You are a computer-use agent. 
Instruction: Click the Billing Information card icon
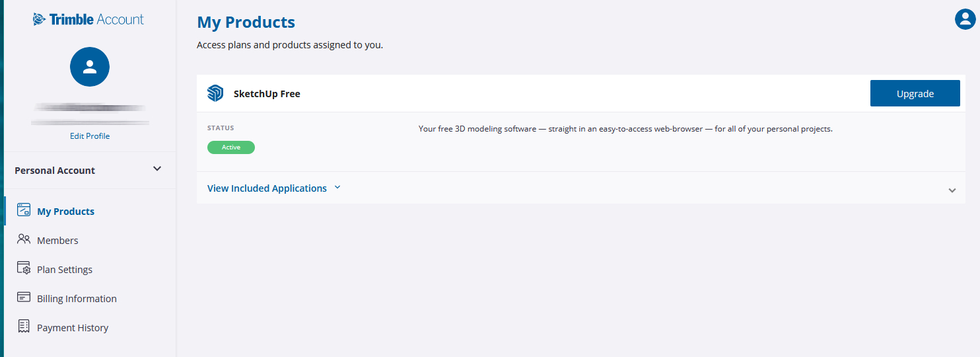click(24, 297)
